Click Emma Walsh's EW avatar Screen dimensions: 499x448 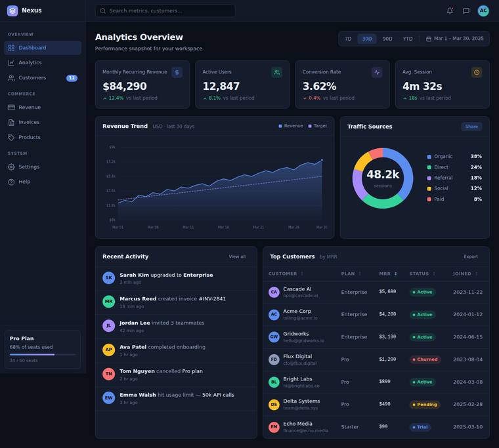(x=109, y=397)
